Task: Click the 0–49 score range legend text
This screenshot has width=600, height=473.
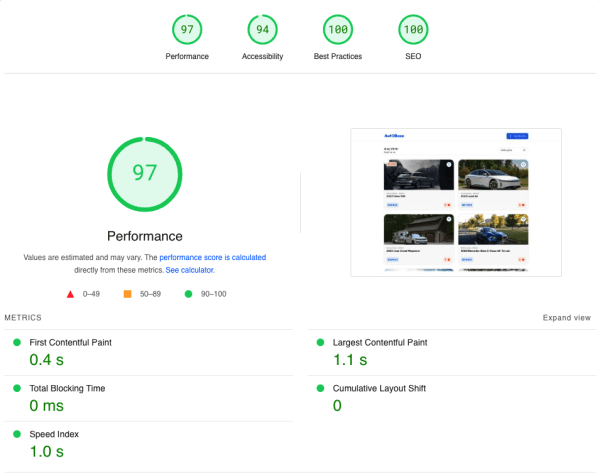Action: point(91,294)
